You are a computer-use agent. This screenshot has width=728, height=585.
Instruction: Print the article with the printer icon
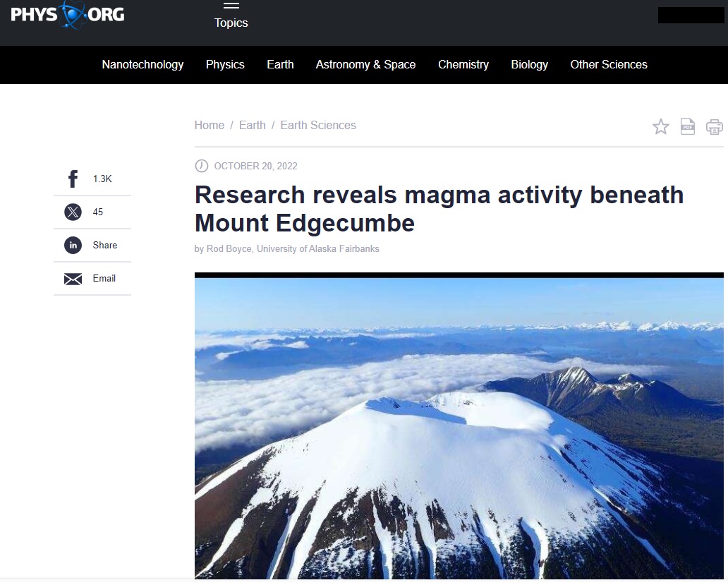click(714, 127)
